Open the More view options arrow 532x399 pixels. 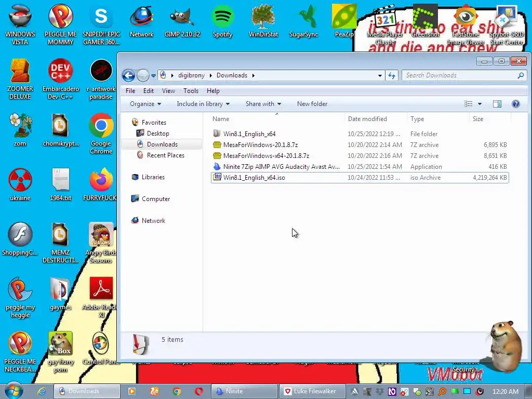[x=480, y=104]
